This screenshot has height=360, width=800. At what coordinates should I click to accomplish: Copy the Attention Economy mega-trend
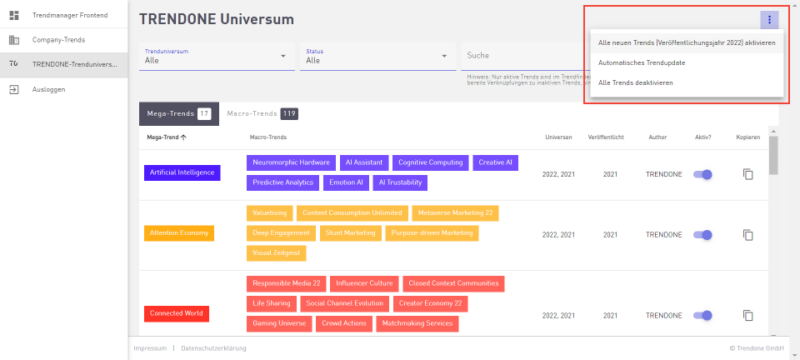[747, 235]
